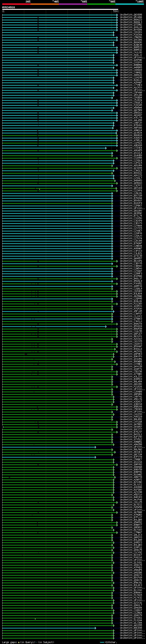Select the UniRef100_C5FKN9 label
This screenshot has height=644, width=146.
[x=131, y=93]
